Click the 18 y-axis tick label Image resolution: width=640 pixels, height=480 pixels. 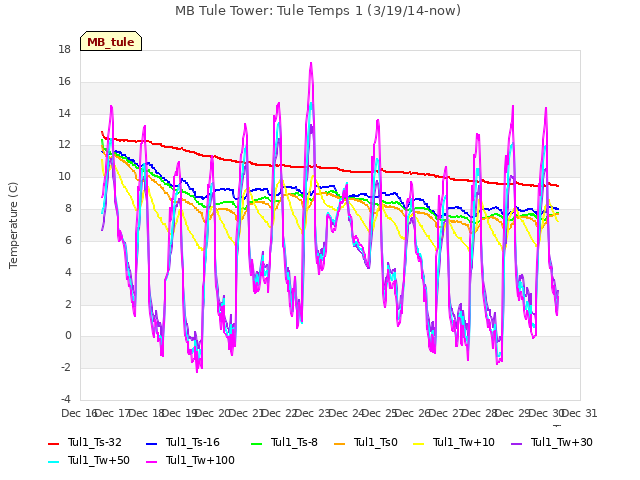click(x=64, y=50)
